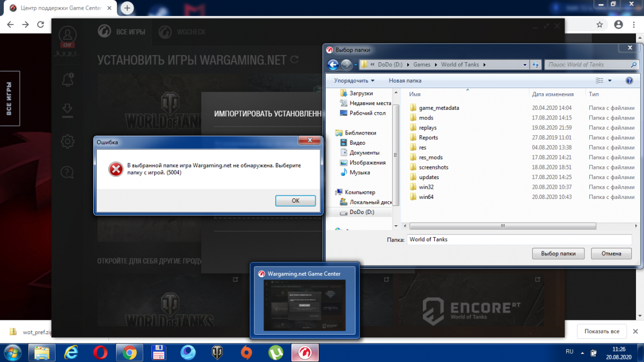Open Origin taskbar icon

coord(246,352)
